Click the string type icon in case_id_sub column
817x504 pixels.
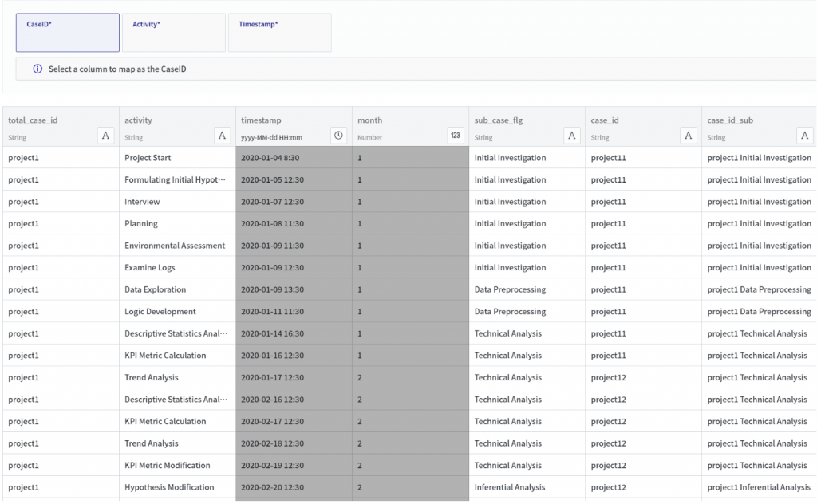coord(805,136)
